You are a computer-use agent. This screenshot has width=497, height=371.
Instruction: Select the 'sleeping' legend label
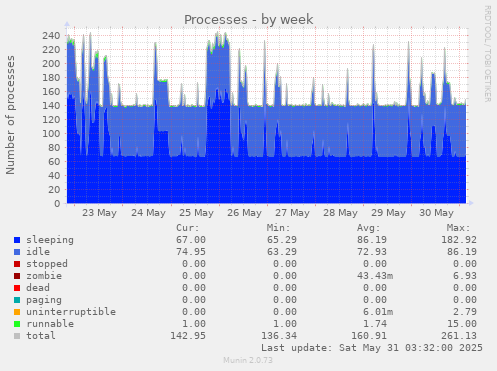(50, 240)
